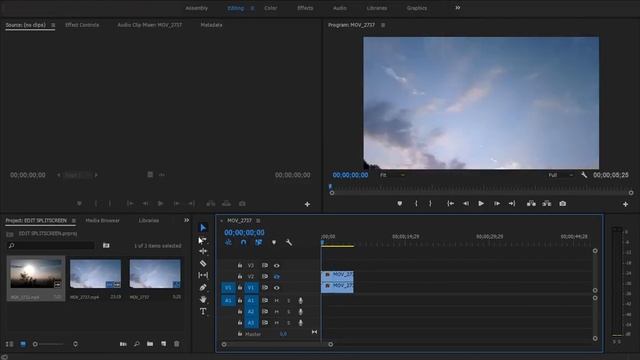Step back one frame in Program monitor
The height and width of the screenshot is (360, 640).
(466, 203)
